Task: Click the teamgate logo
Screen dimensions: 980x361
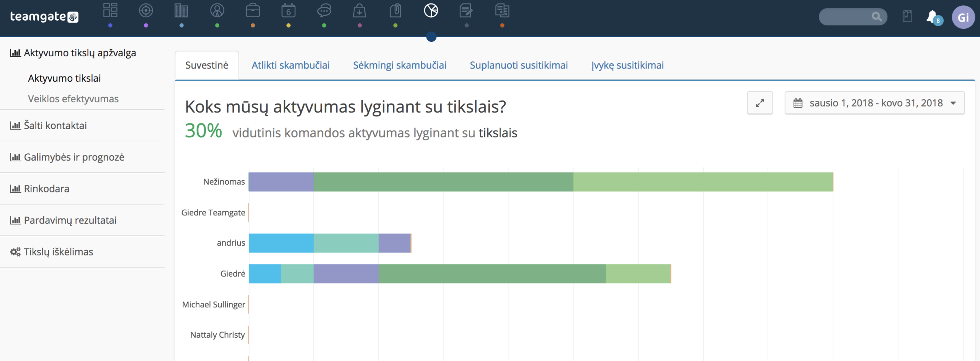Action: [44, 16]
